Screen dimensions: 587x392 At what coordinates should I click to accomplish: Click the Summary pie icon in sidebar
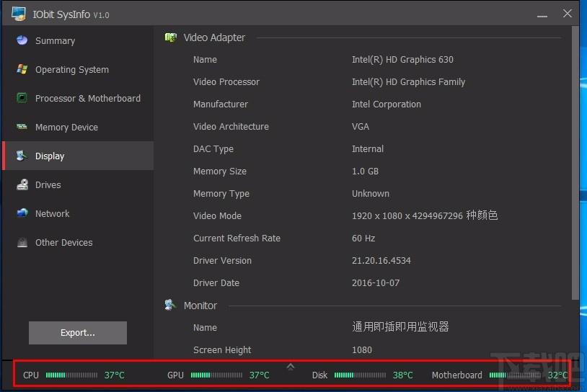pyautogui.click(x=22, y=40)
